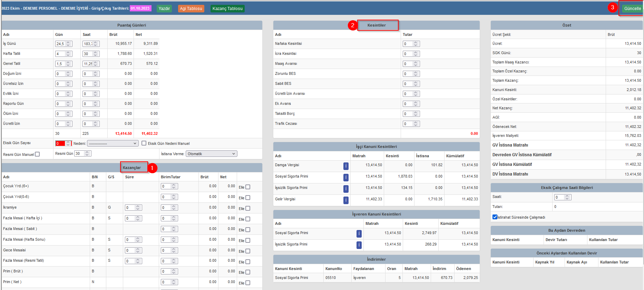Click Sabit BES Tutar field

[411, 84]
